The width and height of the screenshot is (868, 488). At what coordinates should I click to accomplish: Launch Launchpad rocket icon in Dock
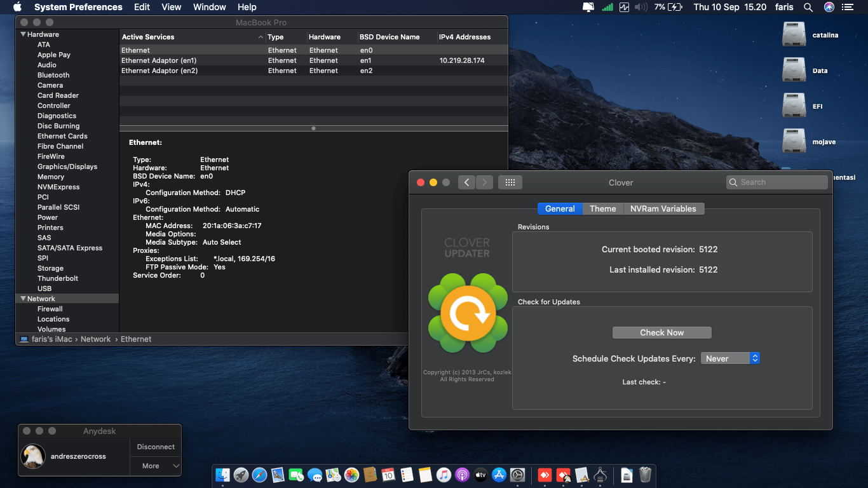click(x=241, y=475)
